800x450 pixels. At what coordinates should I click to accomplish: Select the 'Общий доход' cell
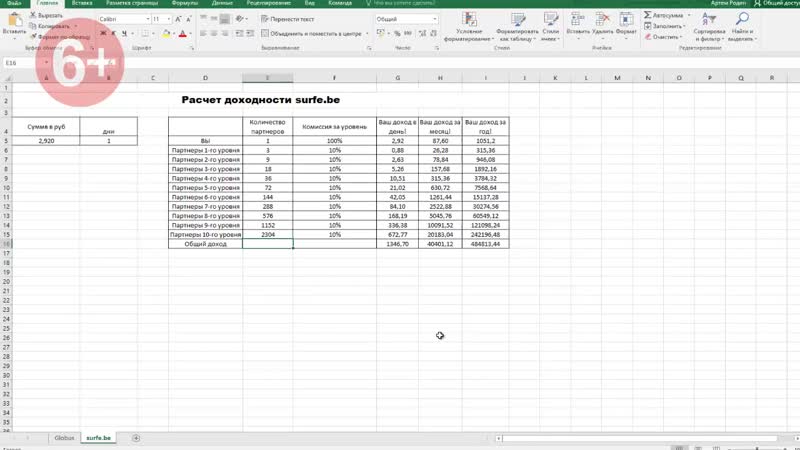(205, 244)
